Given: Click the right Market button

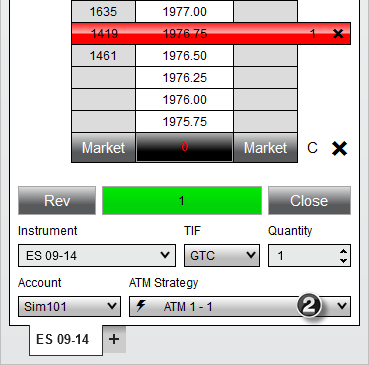Looking at the screenshot, I should pyautogui.click(x=265, y=148).
